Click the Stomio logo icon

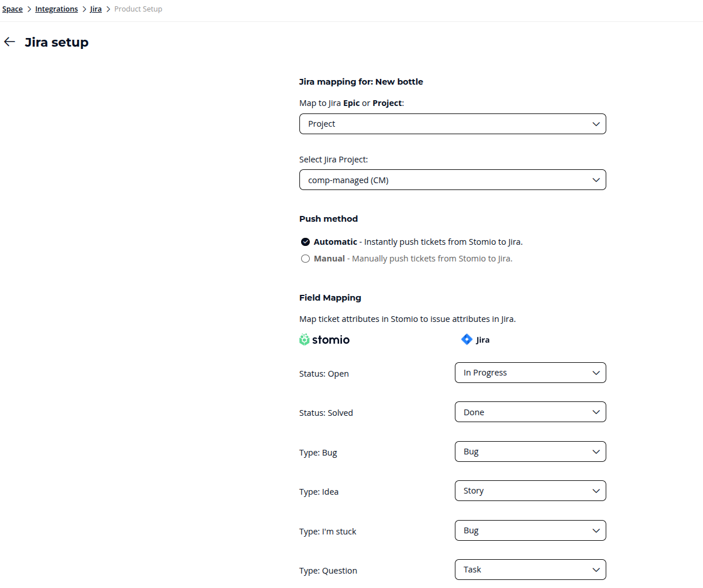point(305,340)
